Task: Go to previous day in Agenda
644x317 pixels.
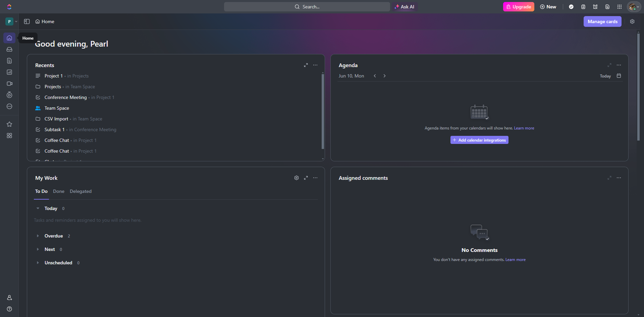Action: tap(375, 76)
